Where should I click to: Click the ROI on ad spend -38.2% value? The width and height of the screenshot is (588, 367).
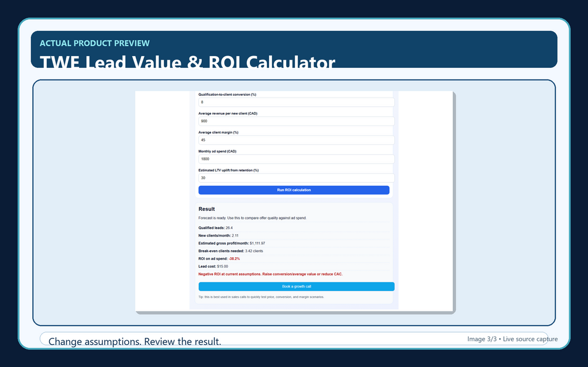point(235,259)
